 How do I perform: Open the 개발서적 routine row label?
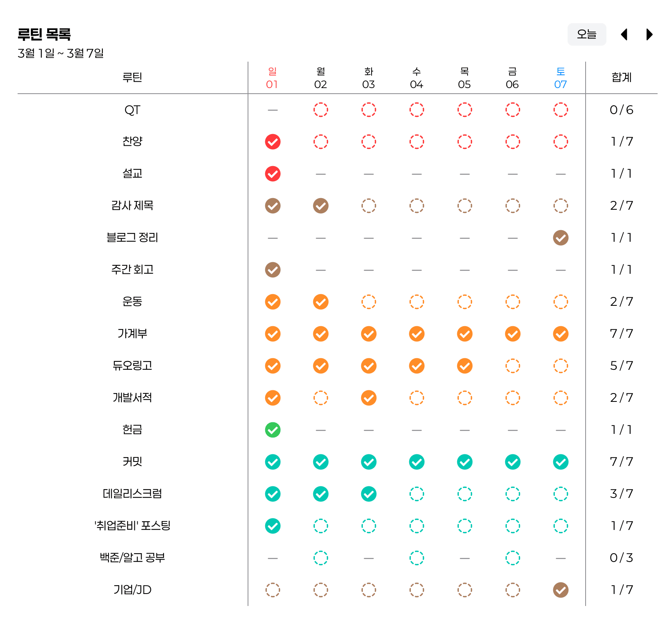[132, 397]
